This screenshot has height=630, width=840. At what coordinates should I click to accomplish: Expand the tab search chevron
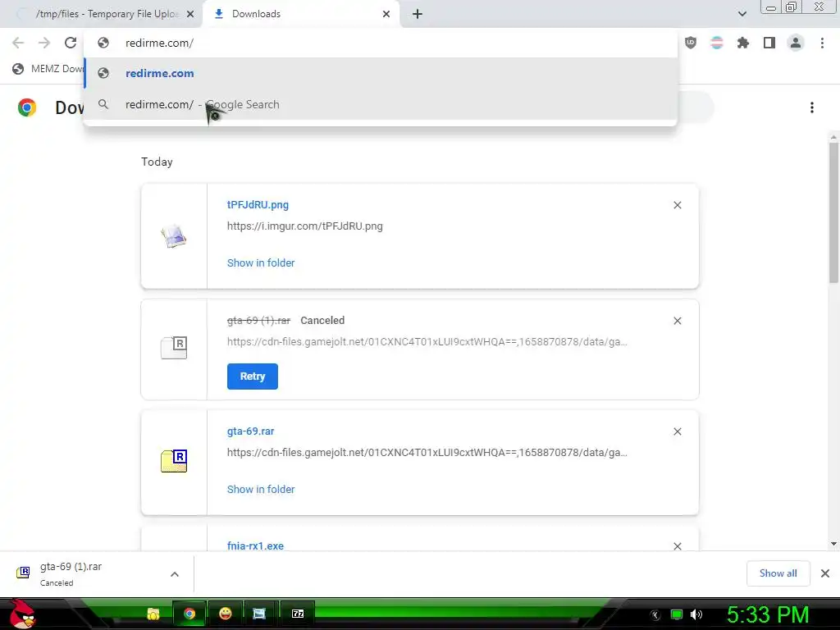(742, 14)
